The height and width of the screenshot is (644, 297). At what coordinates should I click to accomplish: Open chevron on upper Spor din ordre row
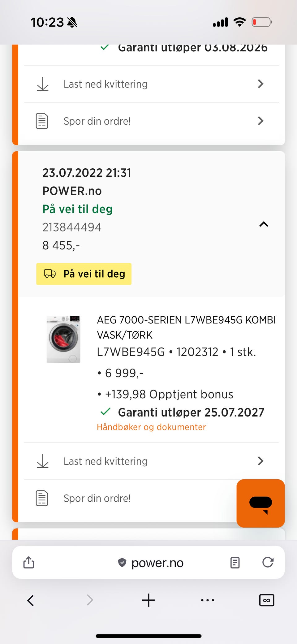pos(260,121)
